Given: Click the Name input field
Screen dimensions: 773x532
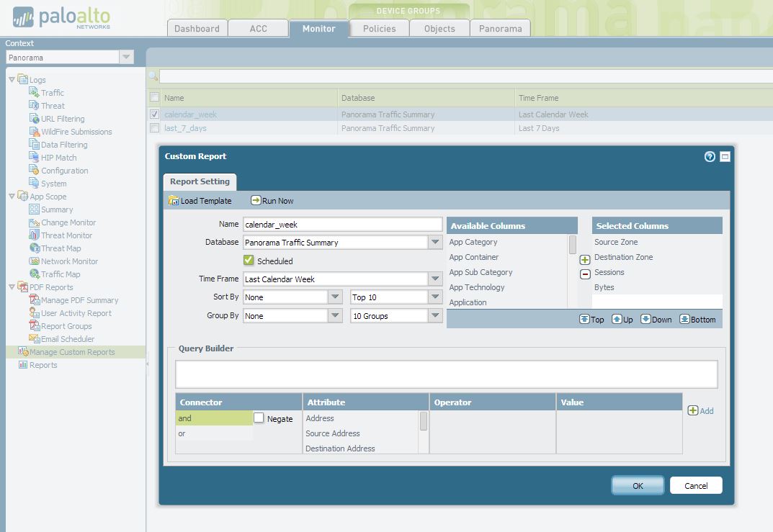Looking at the screenshot, I should (342, 225).
